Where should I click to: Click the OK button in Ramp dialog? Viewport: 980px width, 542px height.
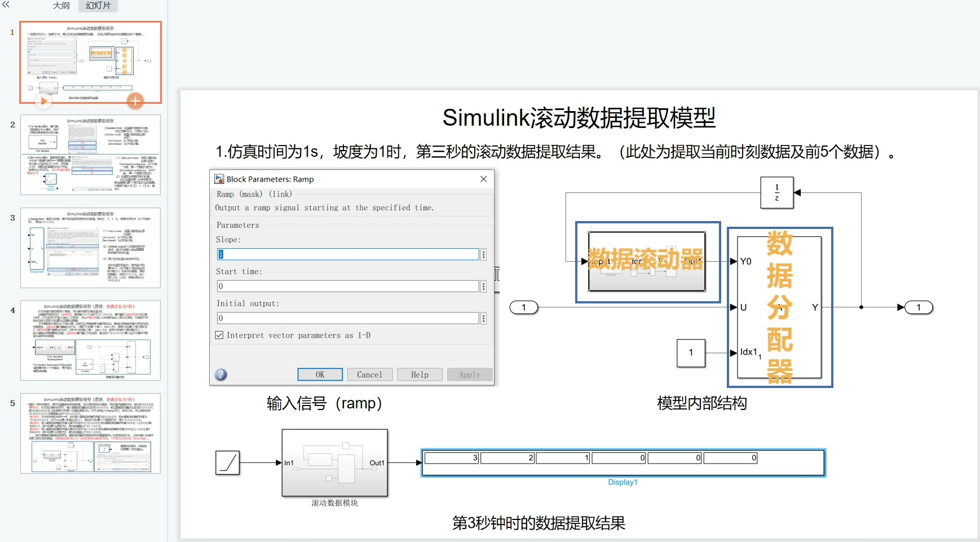320,374
